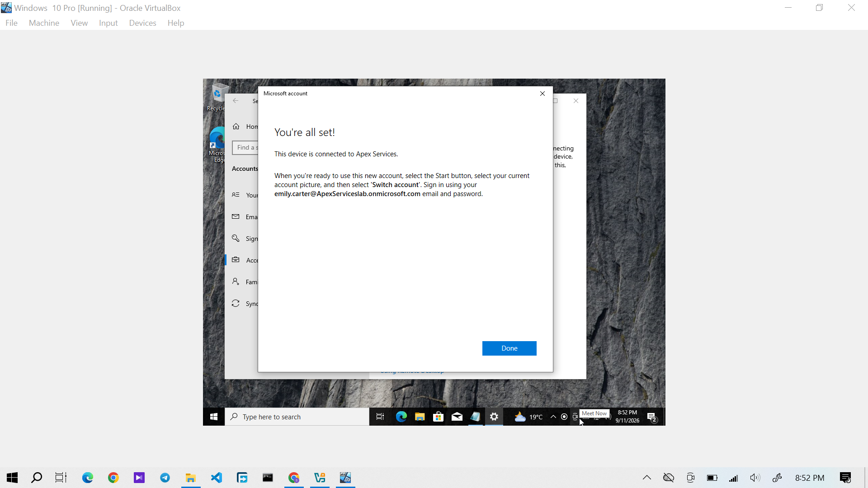The width and height of the screenshot is (868, 488).
Task: Select Access work or school sidebar item
Action: [x=245, y=260]
